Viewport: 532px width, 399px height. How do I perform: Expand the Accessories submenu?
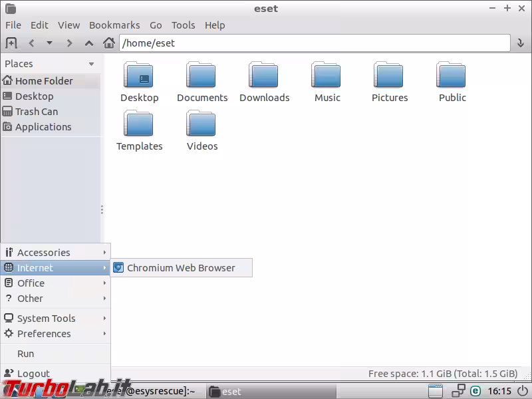[x=55, y=253]
